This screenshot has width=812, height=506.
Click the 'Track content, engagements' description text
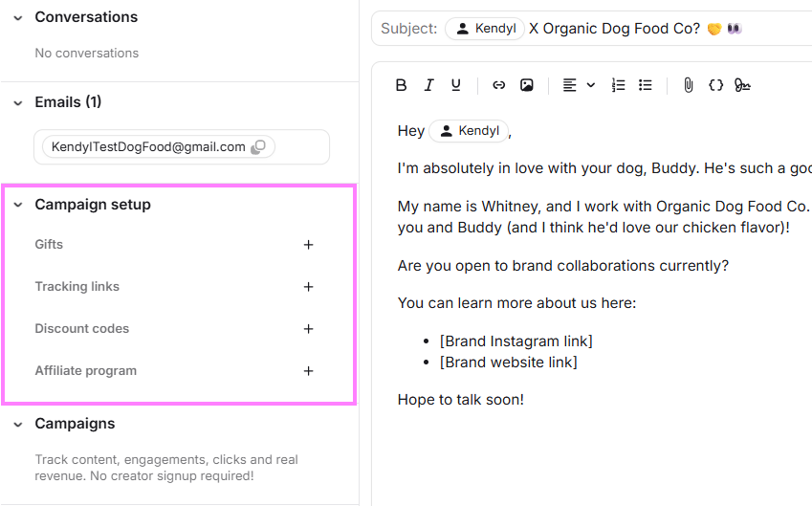coord(166,468)
